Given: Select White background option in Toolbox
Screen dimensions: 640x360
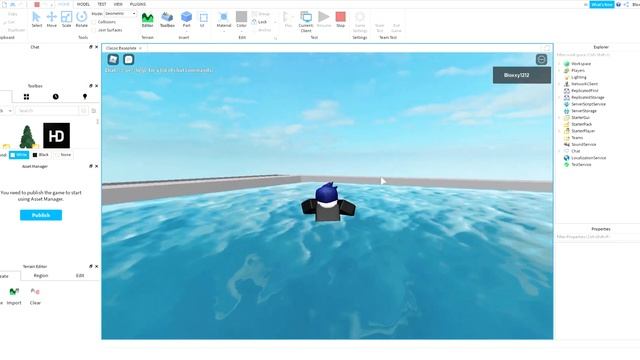Looking at the screenshot, I should tap(19, 155).
